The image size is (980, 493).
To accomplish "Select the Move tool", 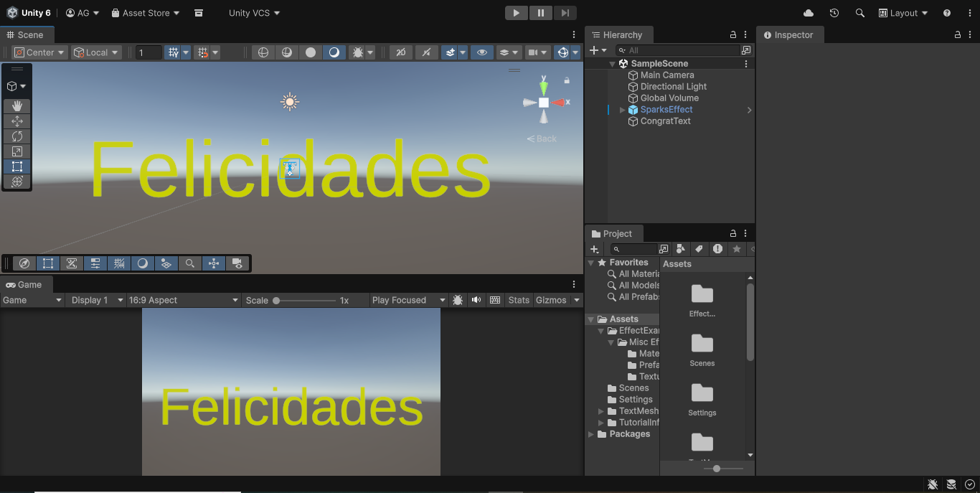I will coord(17,121).
